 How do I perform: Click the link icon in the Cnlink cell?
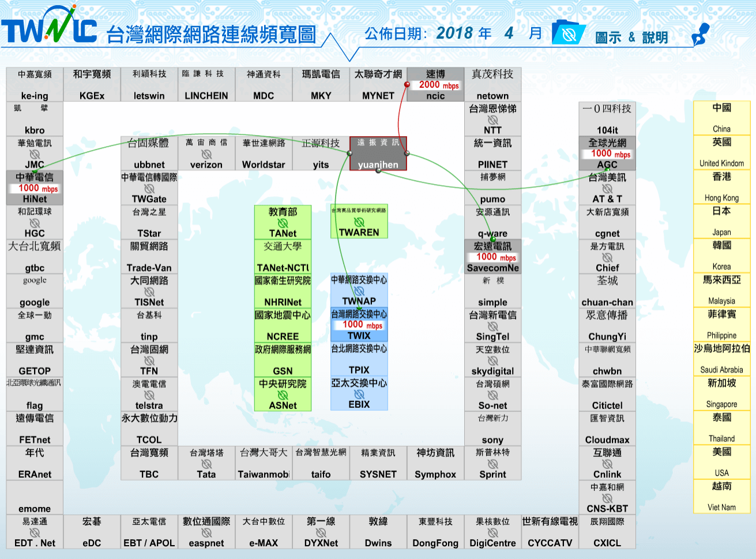[607, 464]
